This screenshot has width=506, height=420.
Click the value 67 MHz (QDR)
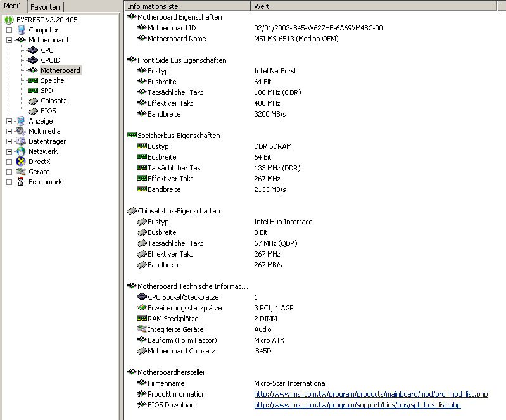tap(275, 243)
